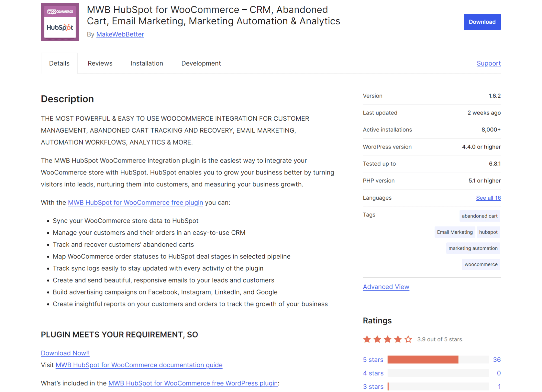
Task: Open the MakeWebBetter author link
Action: [120, 34]
